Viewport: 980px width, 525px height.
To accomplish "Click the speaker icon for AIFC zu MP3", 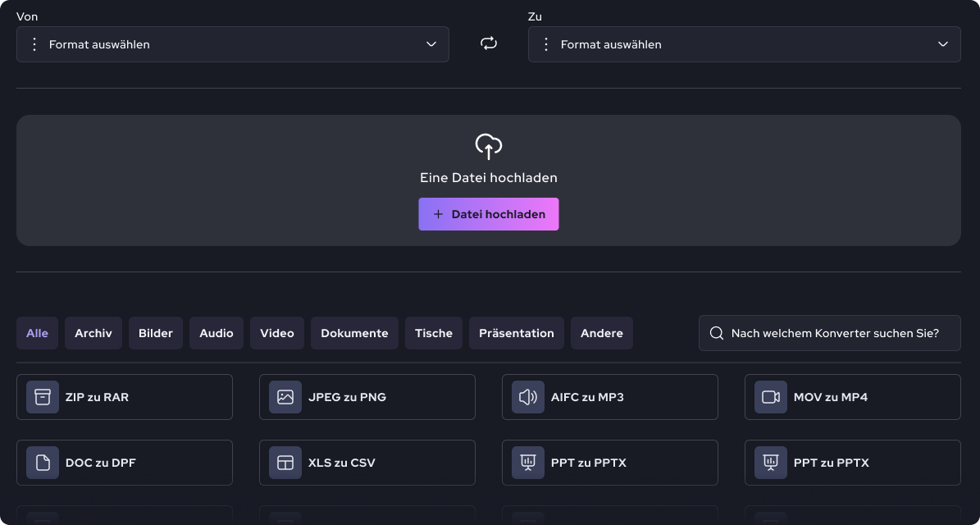I will [528, 397].
